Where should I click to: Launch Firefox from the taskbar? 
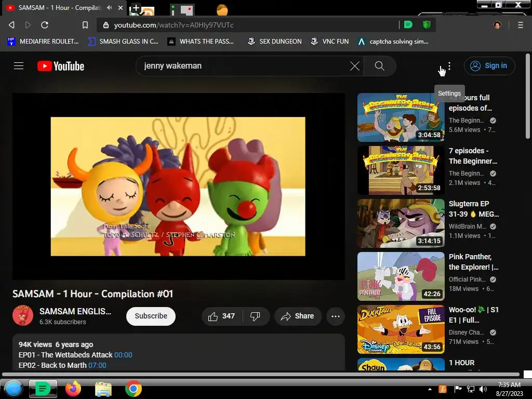73,389
